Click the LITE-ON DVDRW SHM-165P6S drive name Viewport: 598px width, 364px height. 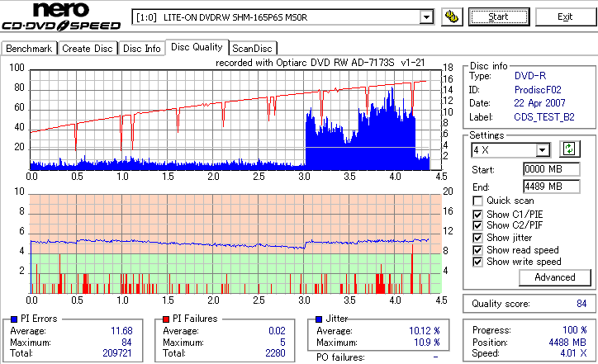(x=235, y=17)
